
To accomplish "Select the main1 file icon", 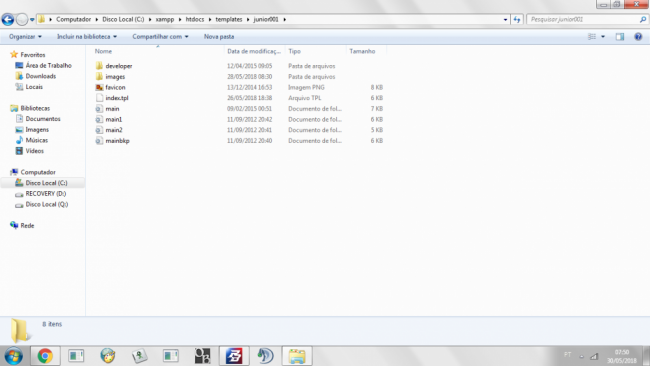I will click(99, 119).
